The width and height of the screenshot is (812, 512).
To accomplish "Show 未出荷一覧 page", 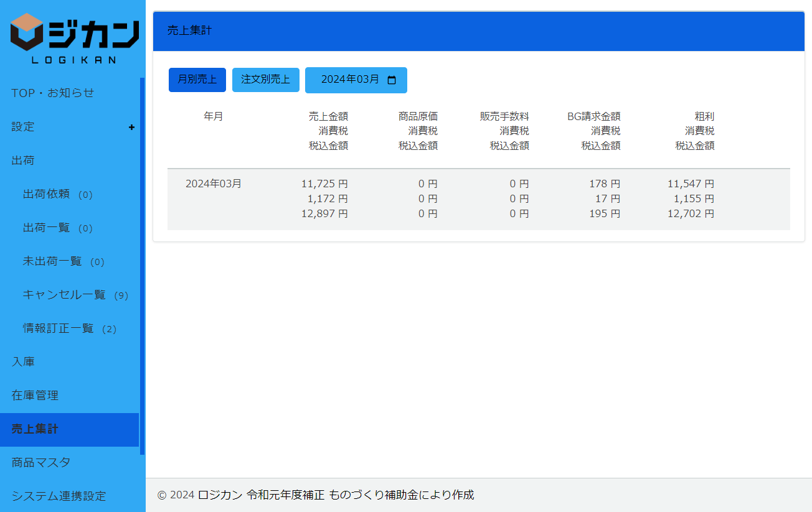I will tap(52, 261).
